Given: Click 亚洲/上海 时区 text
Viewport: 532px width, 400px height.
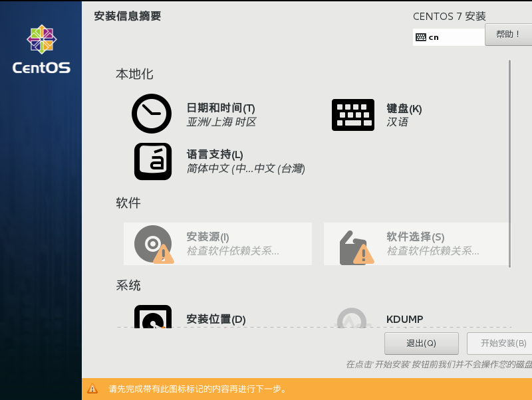Looking at the screenshot, I should (x=221, y=122).
